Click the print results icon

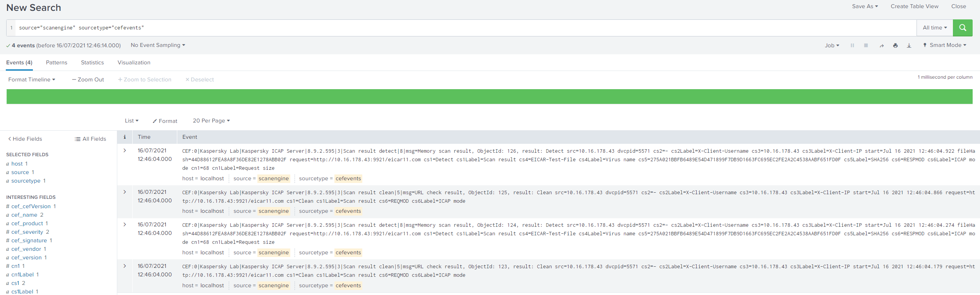pos(895,46)
